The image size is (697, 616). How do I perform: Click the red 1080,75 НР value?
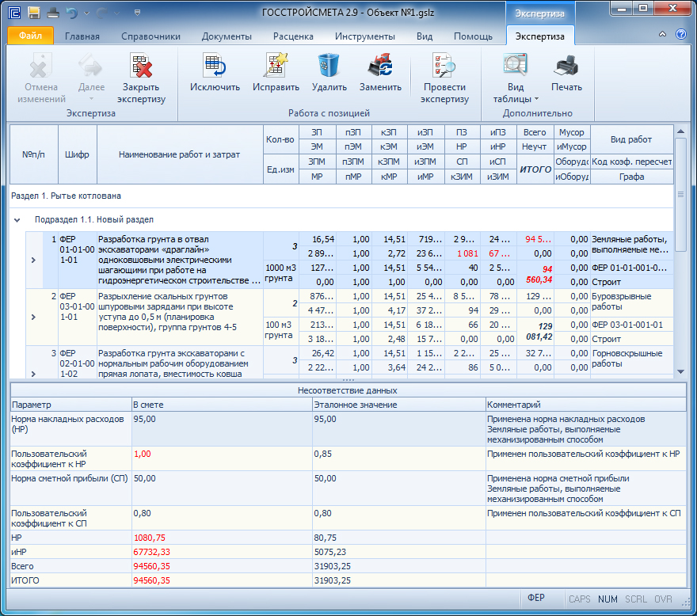(150, 538)
